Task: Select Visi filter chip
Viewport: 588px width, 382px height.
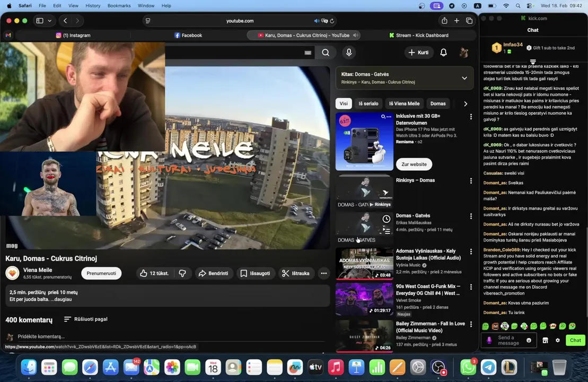Action: [344, 103]
